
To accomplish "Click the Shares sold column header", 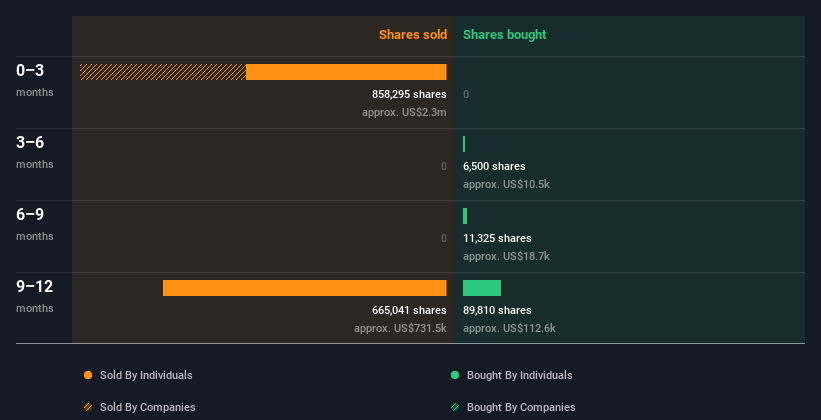I will click(x=413, y=35).
